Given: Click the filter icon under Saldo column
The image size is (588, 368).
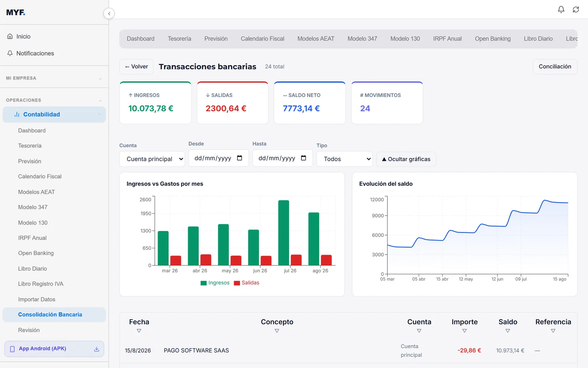Looking at the screenshot, I should 508,331.
